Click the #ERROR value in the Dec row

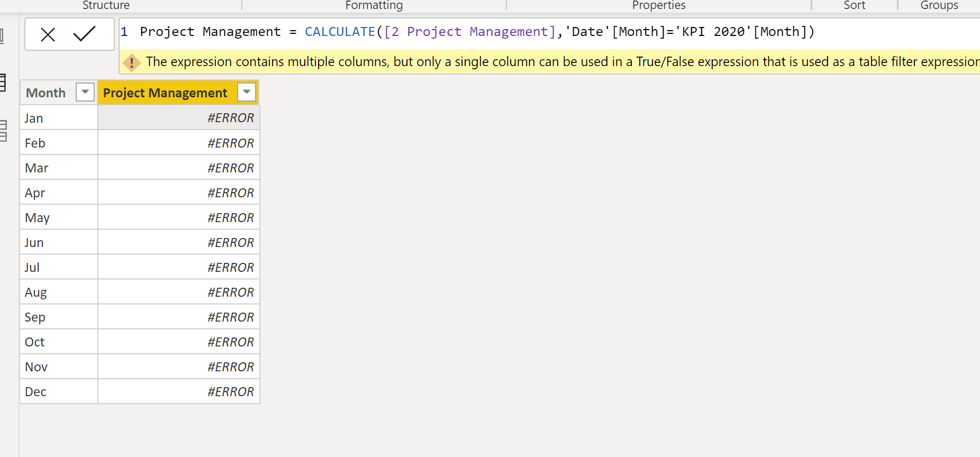(x=231, y=391)
